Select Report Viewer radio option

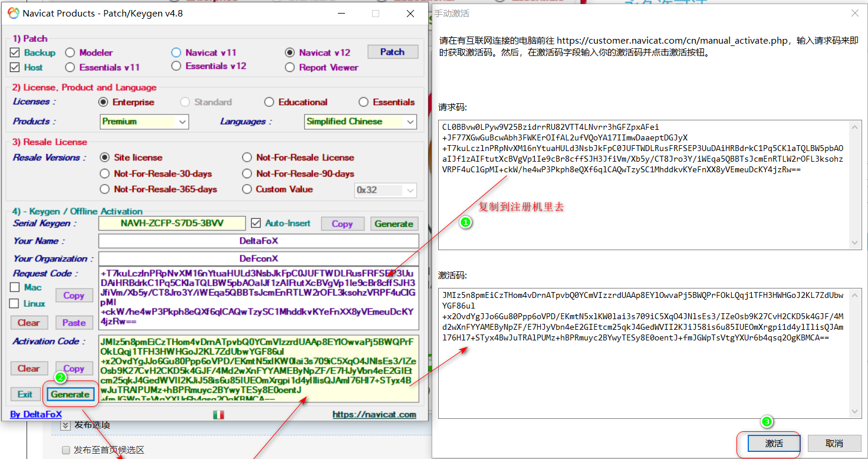(290, 67)
